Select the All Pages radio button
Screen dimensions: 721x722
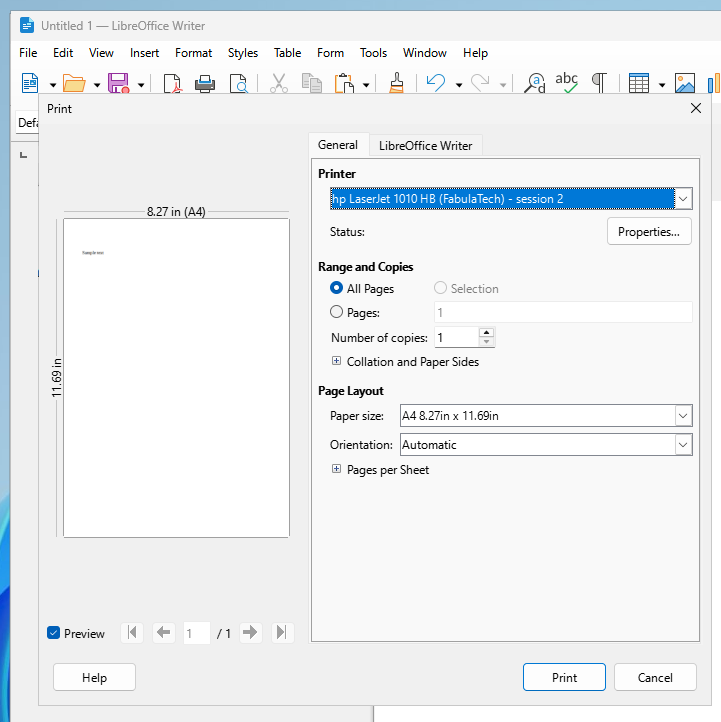click(x=337, y=289)
